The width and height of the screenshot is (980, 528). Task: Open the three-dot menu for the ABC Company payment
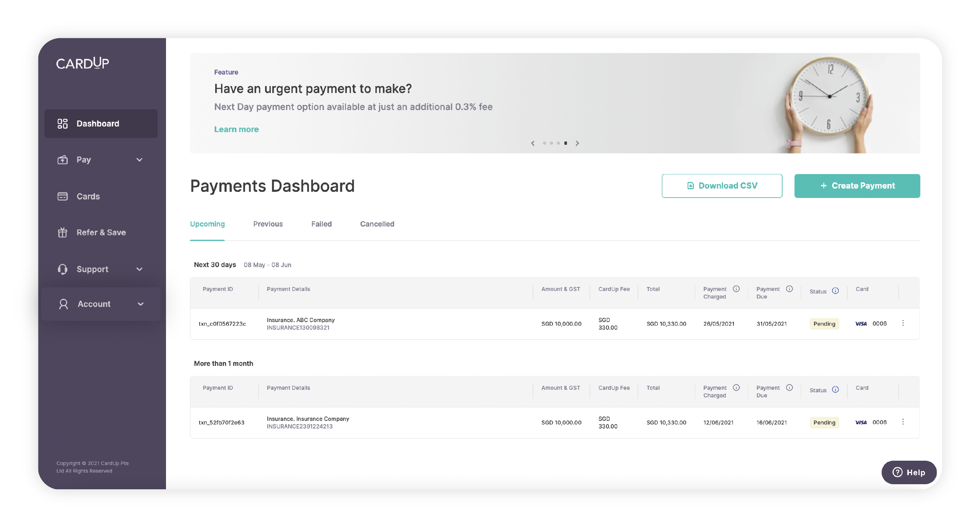pyautogui.click(x=903, y=323)
